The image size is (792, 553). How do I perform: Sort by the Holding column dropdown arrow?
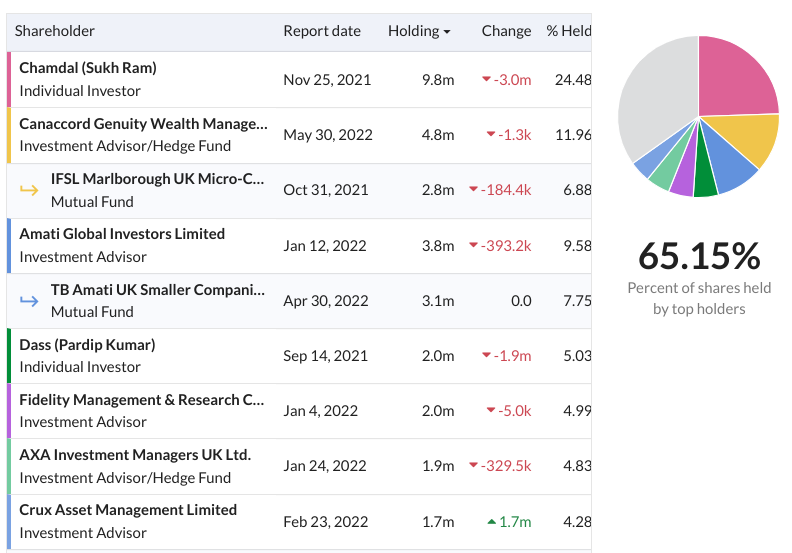(x=447, y=32)
